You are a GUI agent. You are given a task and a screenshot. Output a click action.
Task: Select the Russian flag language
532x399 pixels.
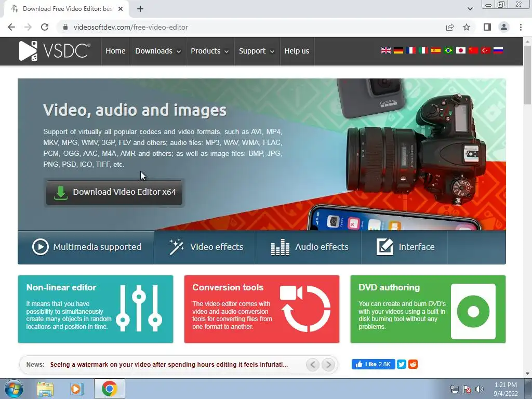point(498,50)
